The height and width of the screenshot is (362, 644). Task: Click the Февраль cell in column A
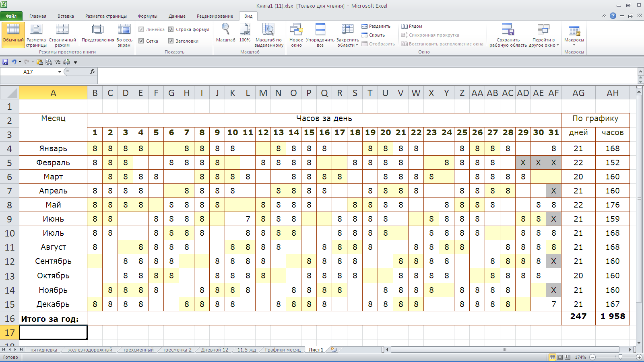point(53,163)
